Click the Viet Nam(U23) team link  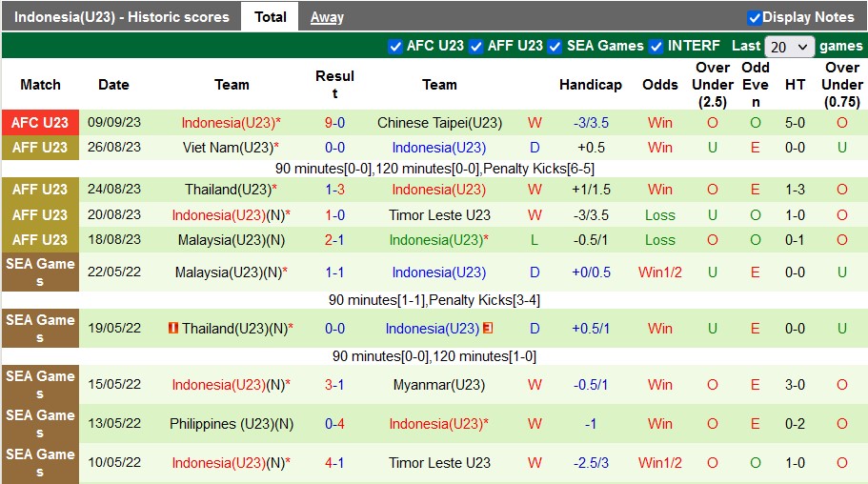[x=228, y=148]
